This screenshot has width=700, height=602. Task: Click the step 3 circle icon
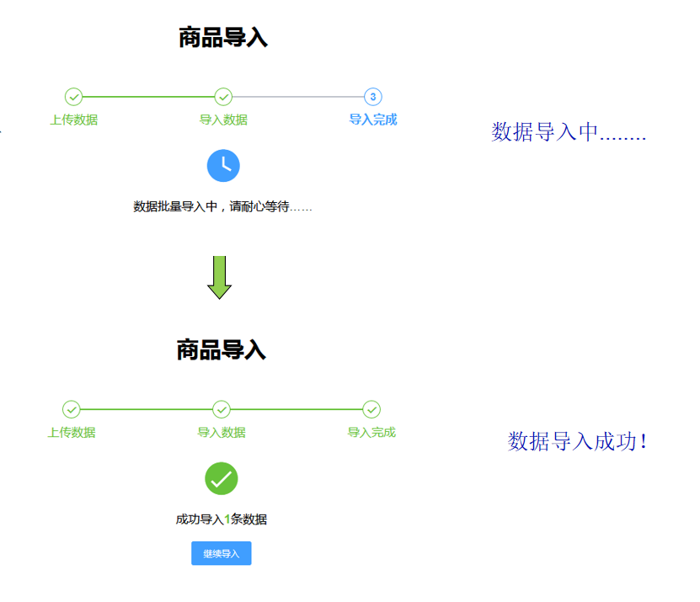pyautogui.click(x=373, y=96)
